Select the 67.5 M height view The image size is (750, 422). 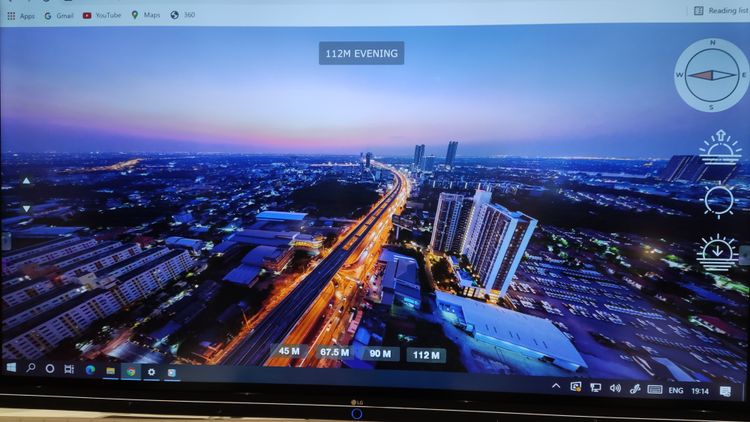pyautogui.click(x=334, y=352)
